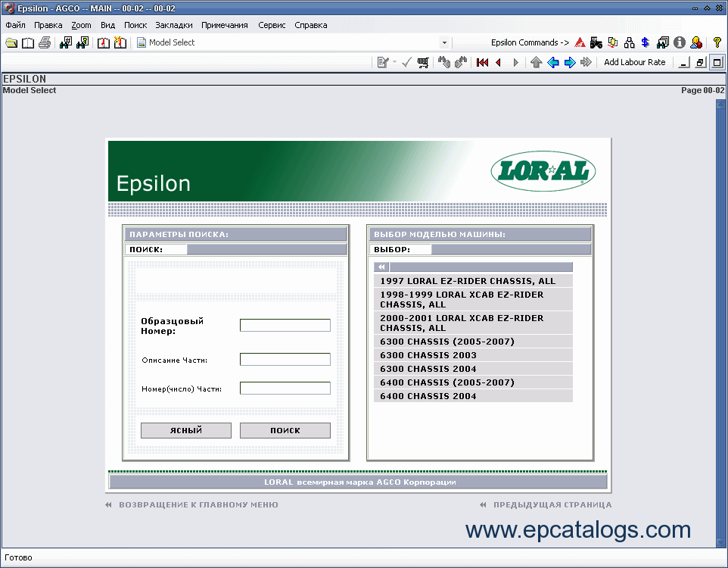Open the Model Select dropdown arrow
728x568 pixels.
coord(444,42)
